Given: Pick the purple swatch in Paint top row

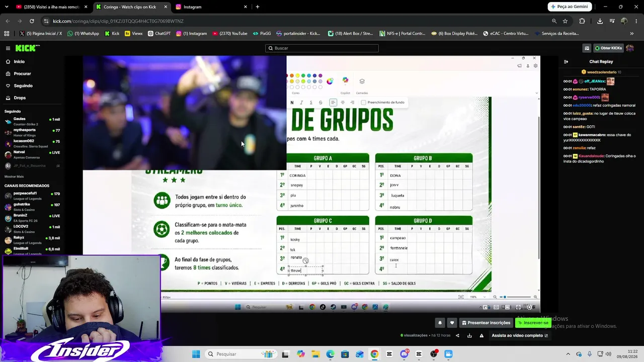Looking at the screenshot, I should pyautogui.click(x=320, y=76).
